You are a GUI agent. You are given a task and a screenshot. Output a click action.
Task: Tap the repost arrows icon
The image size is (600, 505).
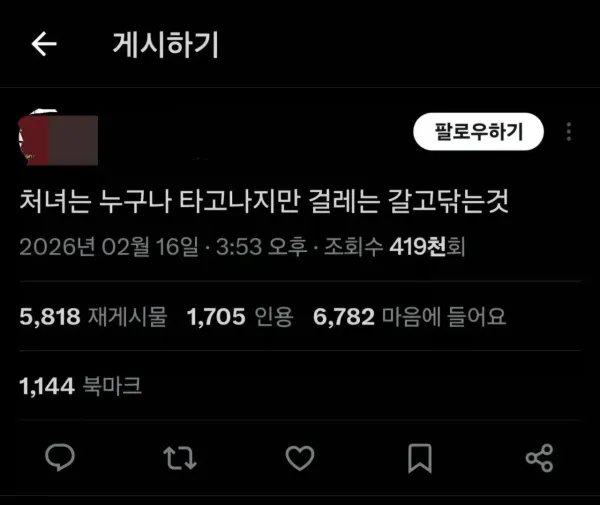[x=179, y=458]
